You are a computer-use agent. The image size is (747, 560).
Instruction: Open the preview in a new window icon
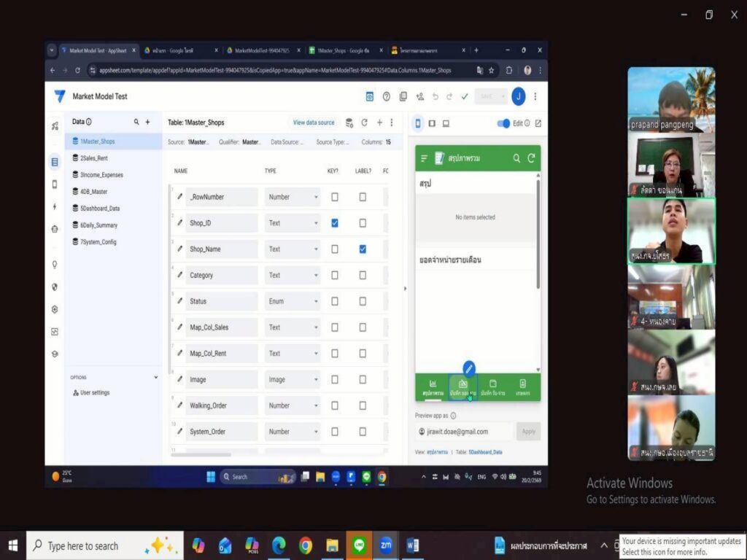tap(538, 123)
